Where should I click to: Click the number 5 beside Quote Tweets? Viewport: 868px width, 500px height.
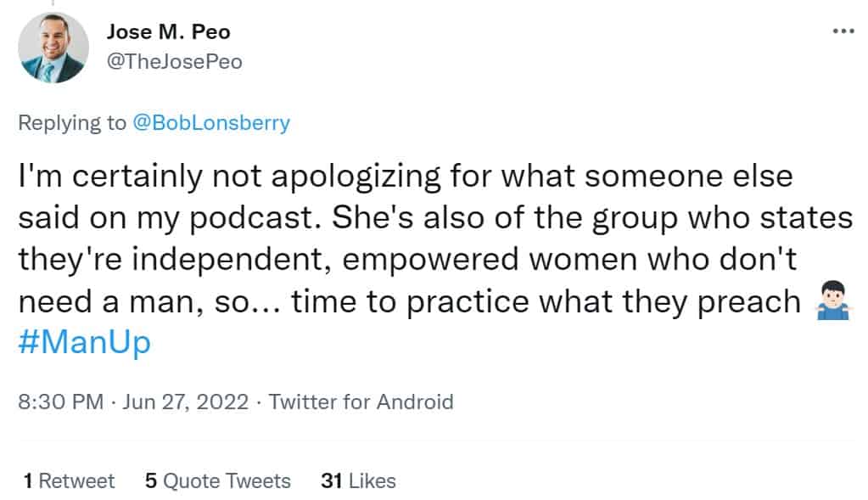pos(150,481)
